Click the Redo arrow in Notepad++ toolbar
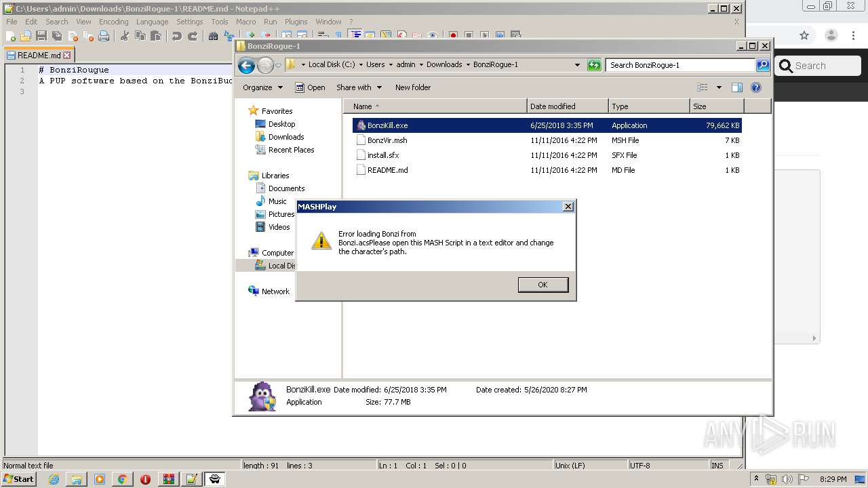 pos(193,36)
